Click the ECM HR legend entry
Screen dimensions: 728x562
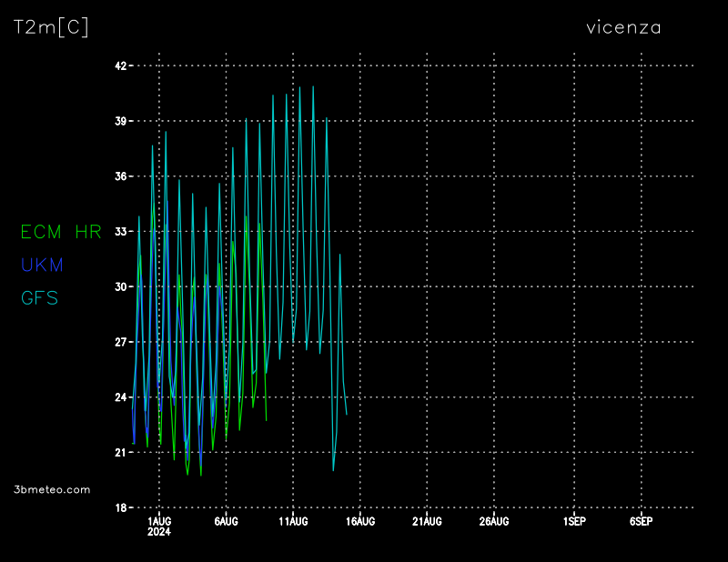[61, 232]
